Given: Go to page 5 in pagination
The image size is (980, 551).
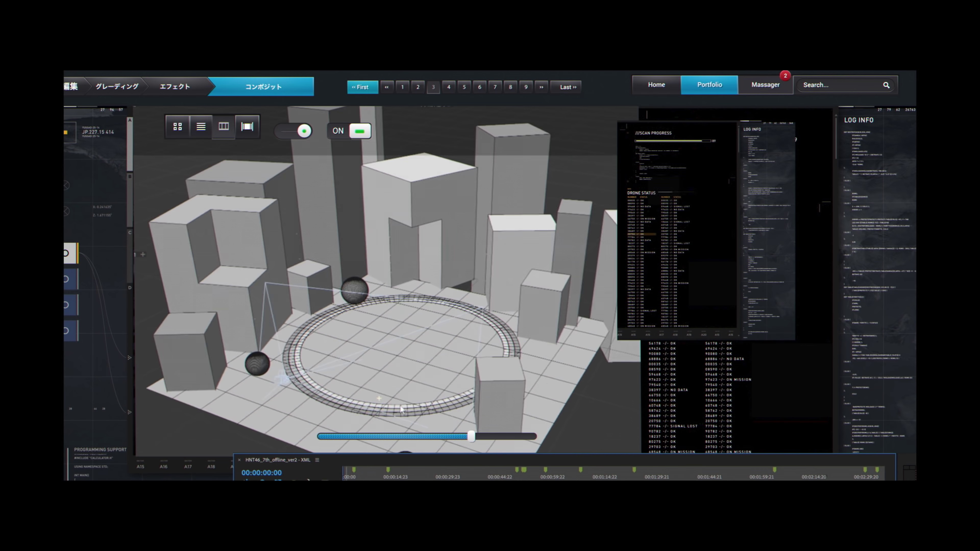Looking at the screenshot, I should coord(464,87).
